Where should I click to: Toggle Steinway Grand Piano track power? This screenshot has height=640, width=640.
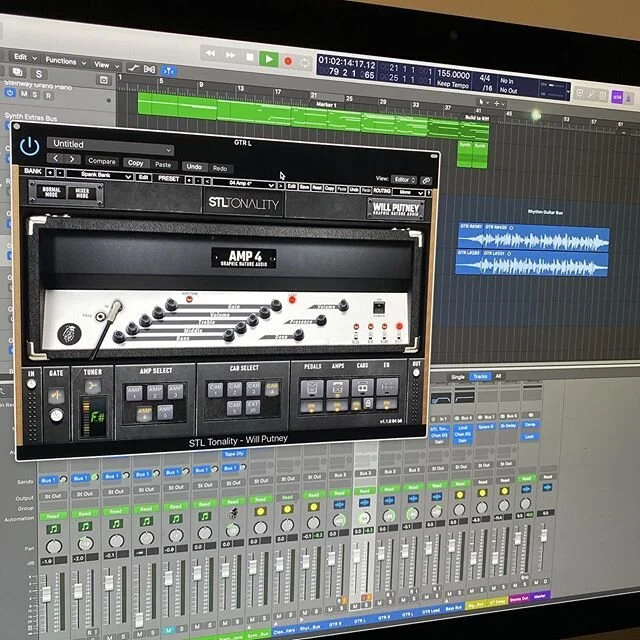[10, 93]
